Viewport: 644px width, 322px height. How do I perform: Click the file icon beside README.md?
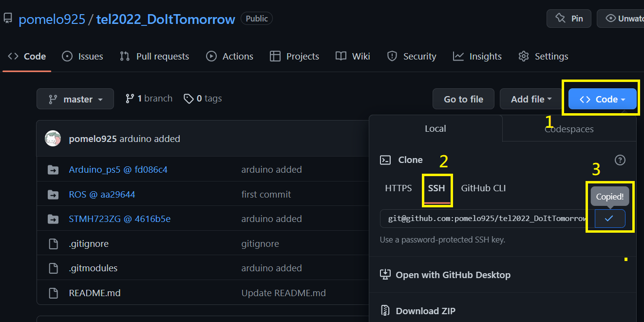(x=53, y=293)
